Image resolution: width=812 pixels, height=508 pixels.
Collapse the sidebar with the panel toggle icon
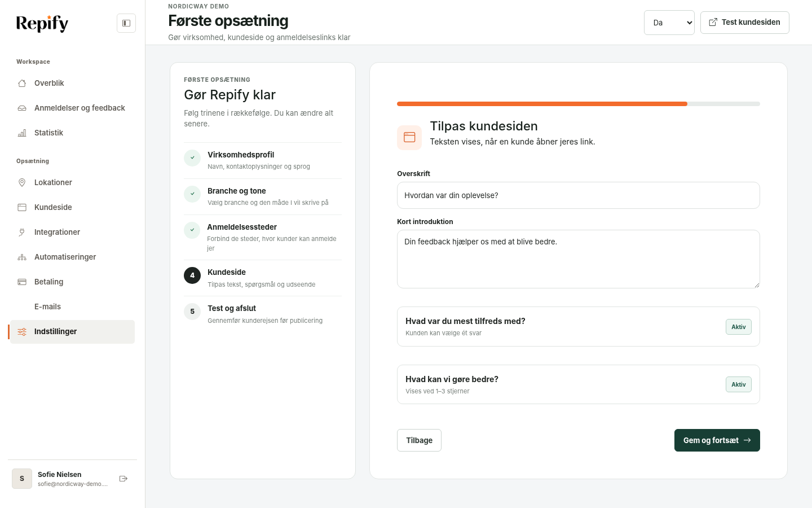(126, 23)
